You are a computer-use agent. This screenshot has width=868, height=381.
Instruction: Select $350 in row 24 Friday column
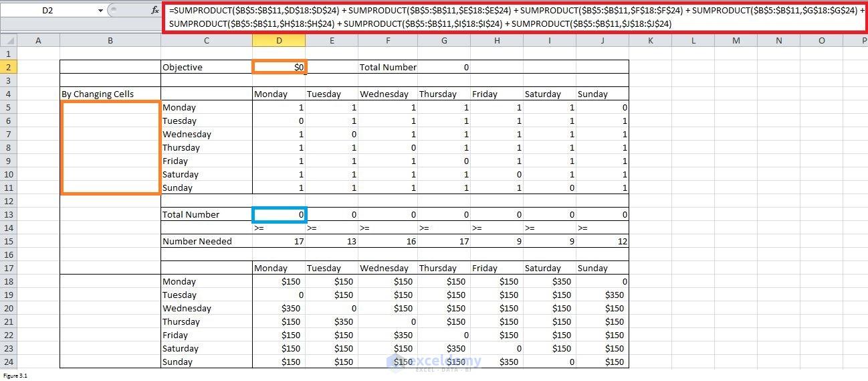click(497, 362)
